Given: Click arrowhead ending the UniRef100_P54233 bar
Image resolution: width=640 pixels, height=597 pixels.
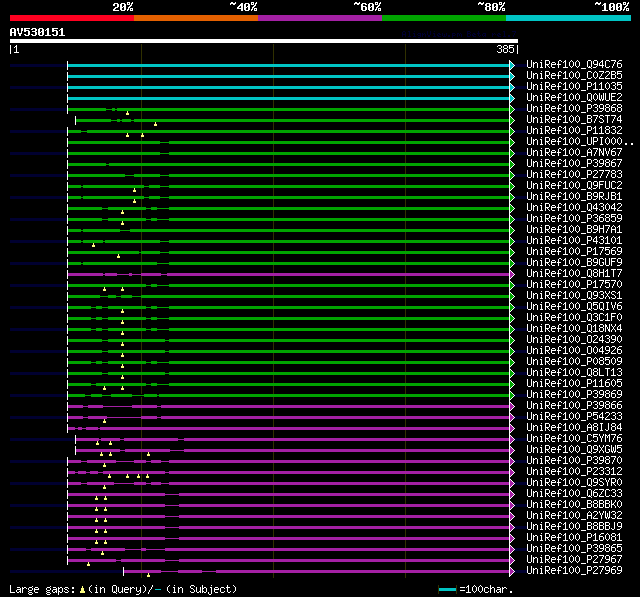Looking at the screenshot, I should pos(512,416).
